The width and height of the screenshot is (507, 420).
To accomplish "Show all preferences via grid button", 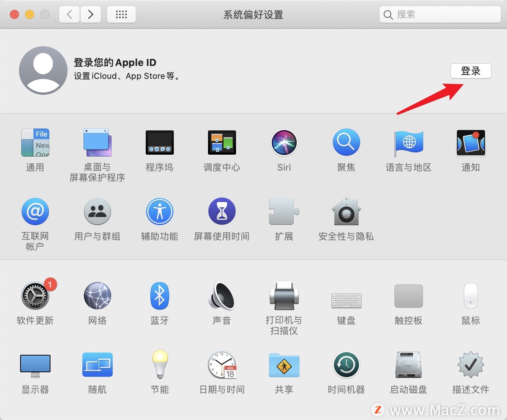I will coord(121,14).
